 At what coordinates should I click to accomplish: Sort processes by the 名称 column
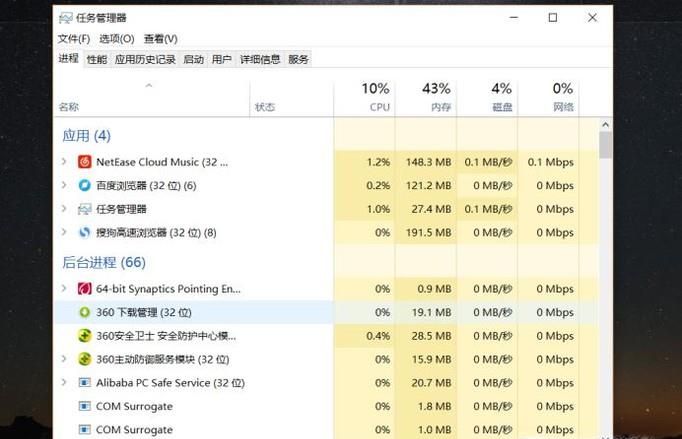click(x=152, y=99)
